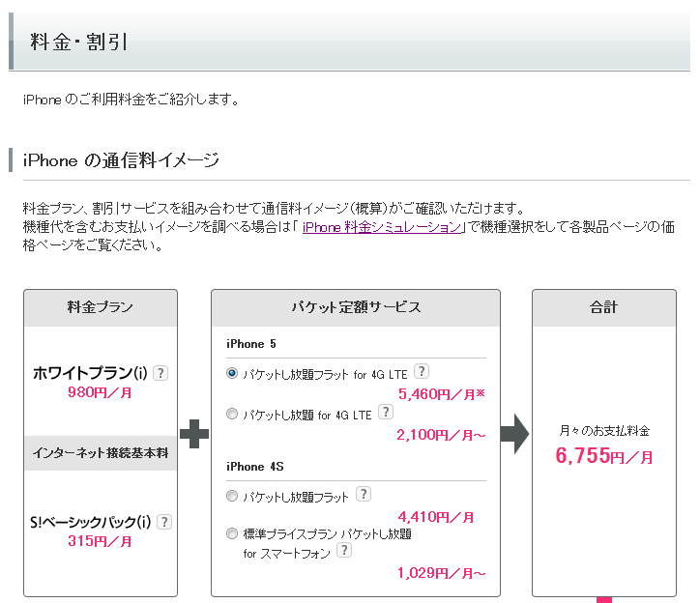The width and height of the screenshot is (700, 603).
Task: Click the iPhone の通信料イメージ heading
Action: pyautogui.click(x=121, y=159)
